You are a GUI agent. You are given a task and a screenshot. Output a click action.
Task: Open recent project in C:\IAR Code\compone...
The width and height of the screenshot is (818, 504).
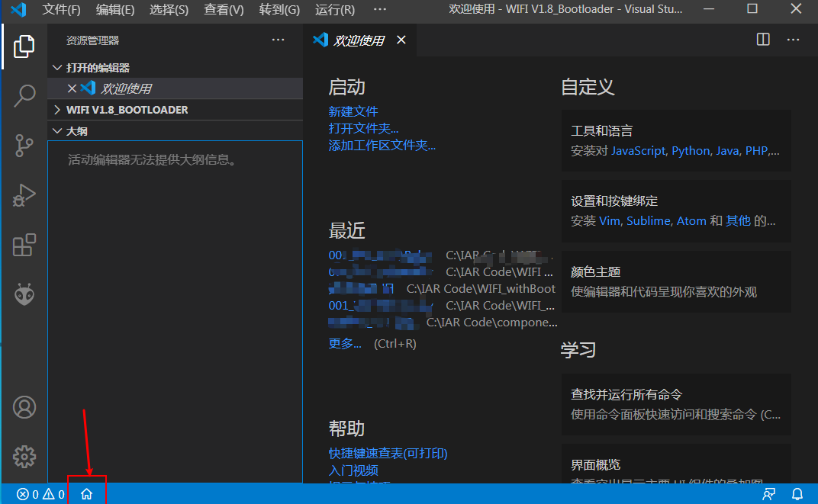374,323
